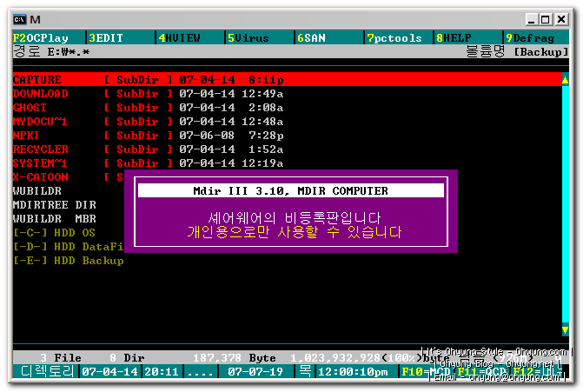Click the volume label [Backup]
The image size is (583, 392).
click(x=541, y=52)
